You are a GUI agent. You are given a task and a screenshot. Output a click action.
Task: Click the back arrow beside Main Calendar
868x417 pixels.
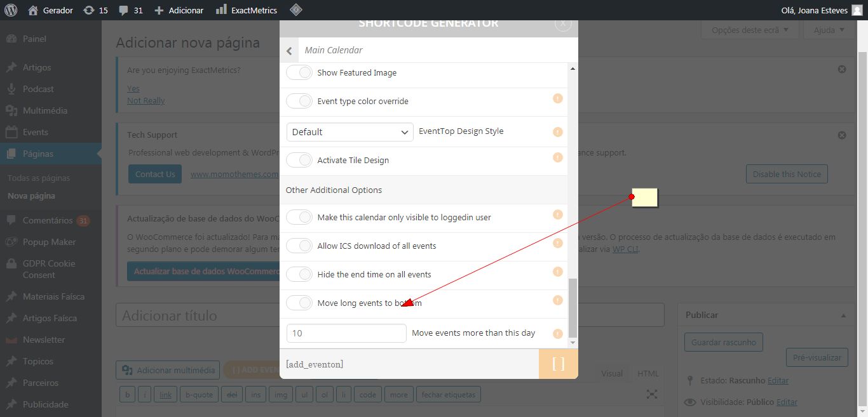coord(289,51)
